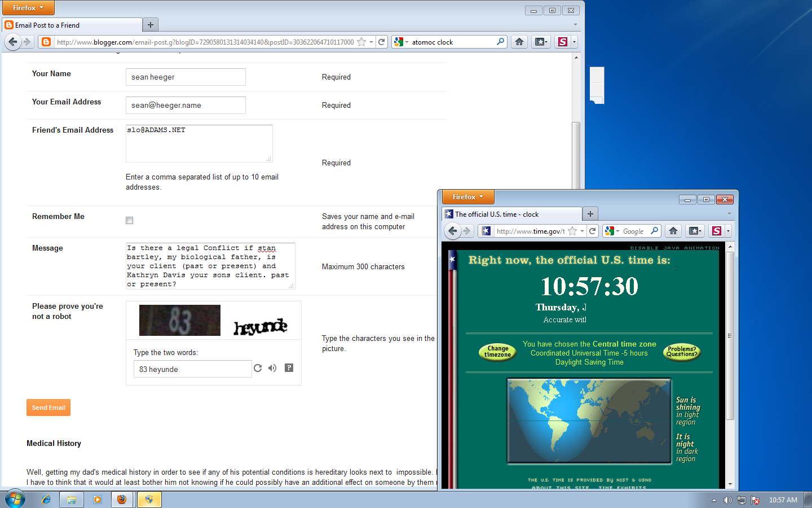The width and height of the screenshot is (812, 508).
Task: Click the captcha answer field containing '83 heyunde'
Action: (192, 369)
